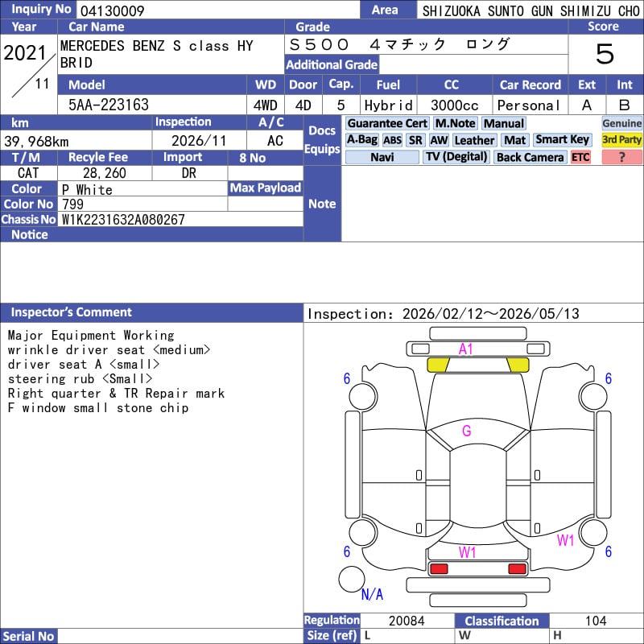Click the left yellow headlight on diagram
Image resolution: width=644 pixels, height=644 pixels.
438,365
